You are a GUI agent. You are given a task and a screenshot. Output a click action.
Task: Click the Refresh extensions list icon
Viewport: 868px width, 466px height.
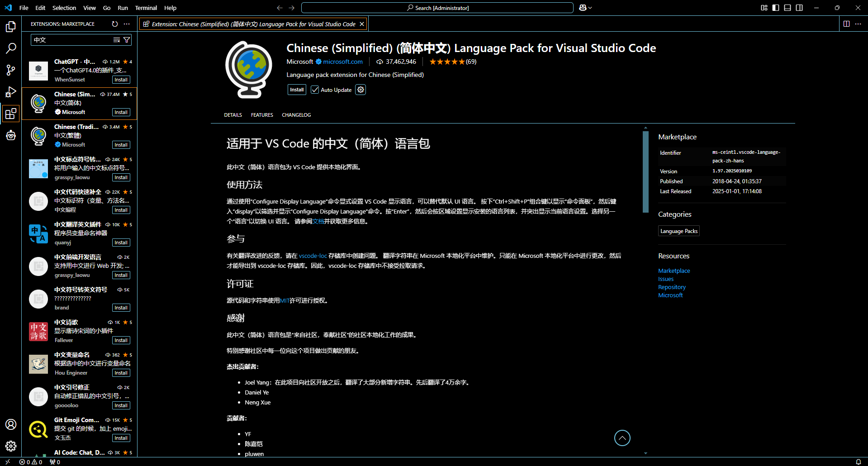(x=115, y=24)
